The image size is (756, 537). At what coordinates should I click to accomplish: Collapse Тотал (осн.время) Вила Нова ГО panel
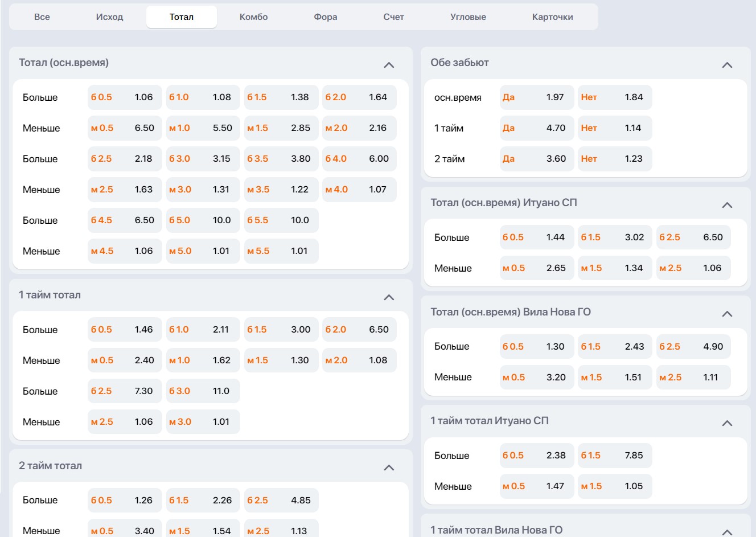point(727,314)
